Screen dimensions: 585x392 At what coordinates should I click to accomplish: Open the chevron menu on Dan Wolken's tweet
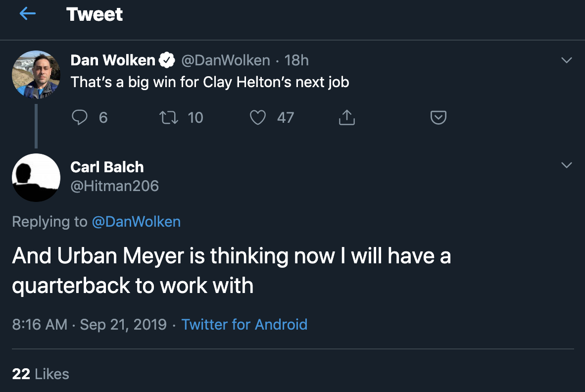[x=566, y=60]
